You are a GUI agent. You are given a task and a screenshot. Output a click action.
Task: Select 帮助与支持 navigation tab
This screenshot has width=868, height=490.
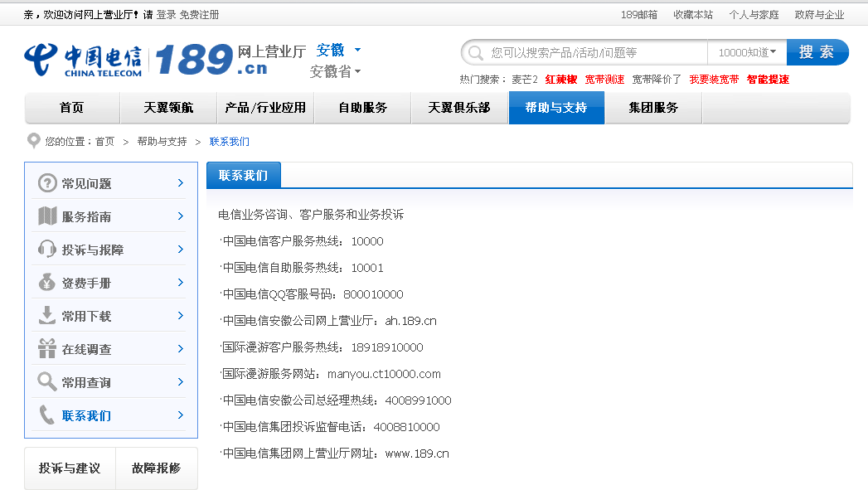(x=556, y=108)
